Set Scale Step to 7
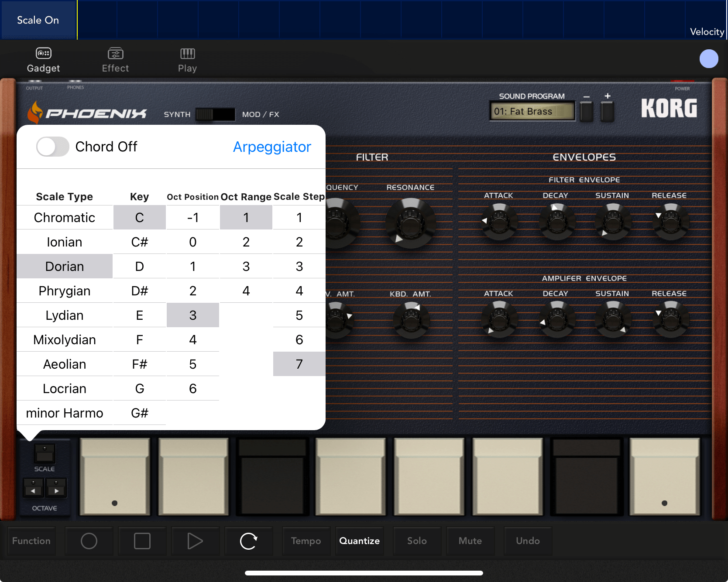Image resolution: width=728 pixels, height=582 pixels. [x=299, y=364]
